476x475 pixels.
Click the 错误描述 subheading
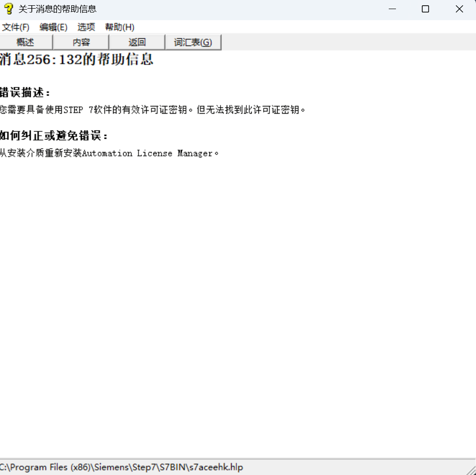click(x=25, y=93)
